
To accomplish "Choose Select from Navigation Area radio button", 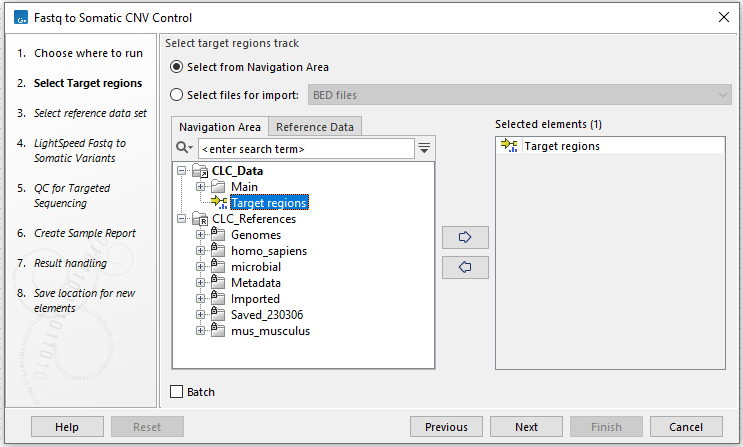I will point(176,67).
